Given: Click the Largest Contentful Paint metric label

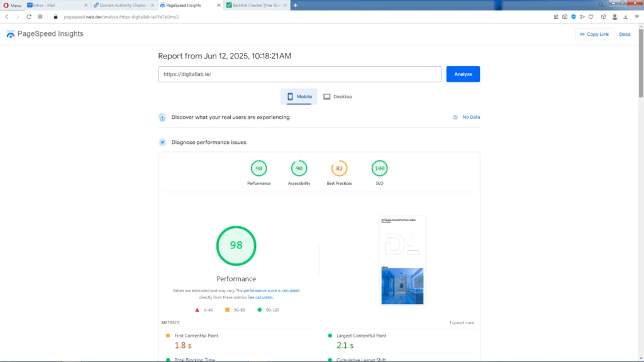Looking at the screenshot, I should tap(362, 336).
